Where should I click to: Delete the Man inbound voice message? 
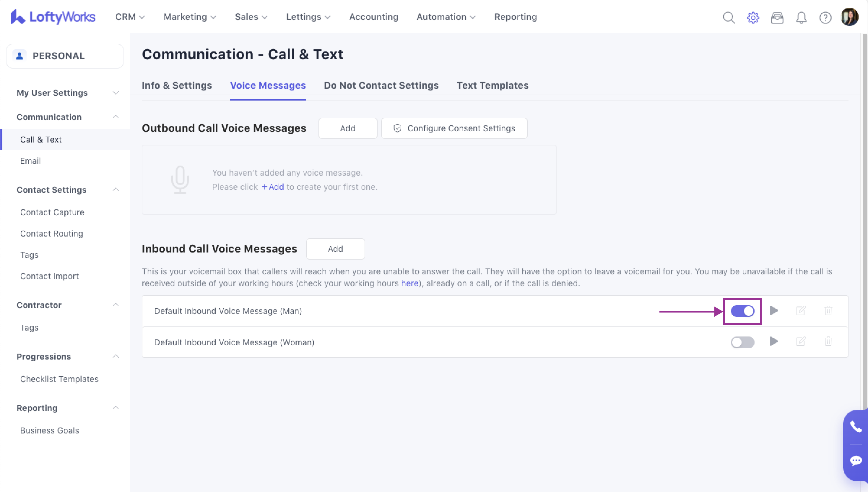[828, 310]
